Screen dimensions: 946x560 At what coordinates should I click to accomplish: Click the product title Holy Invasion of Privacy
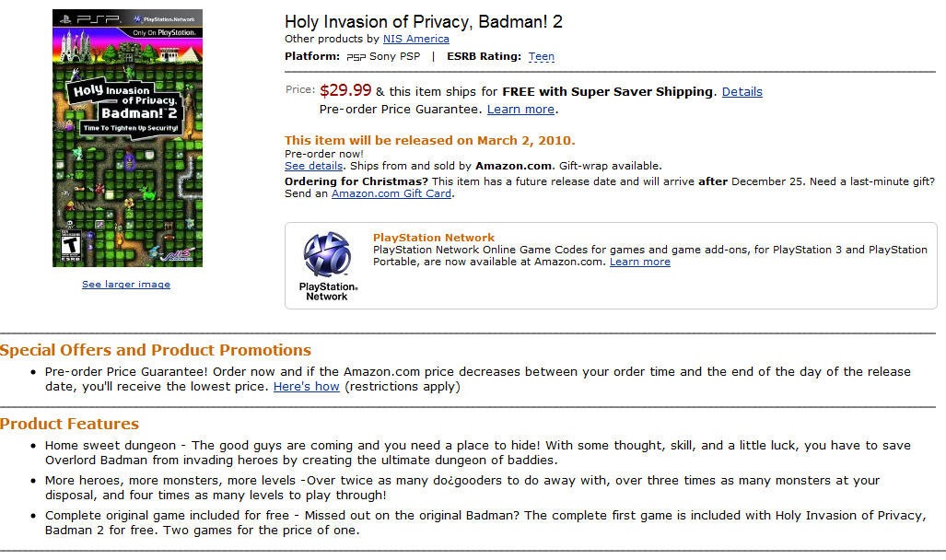(x=423, y=21)
